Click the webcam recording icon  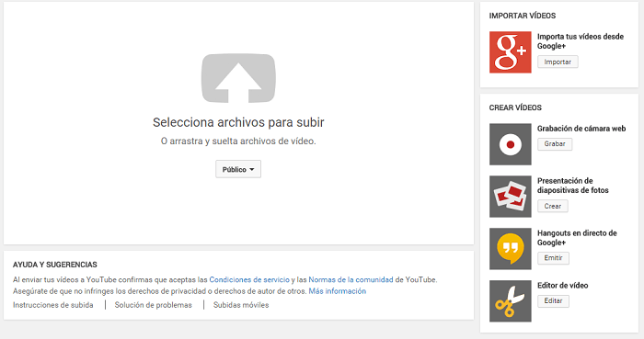pyautogui.click(x=510, y=144)
